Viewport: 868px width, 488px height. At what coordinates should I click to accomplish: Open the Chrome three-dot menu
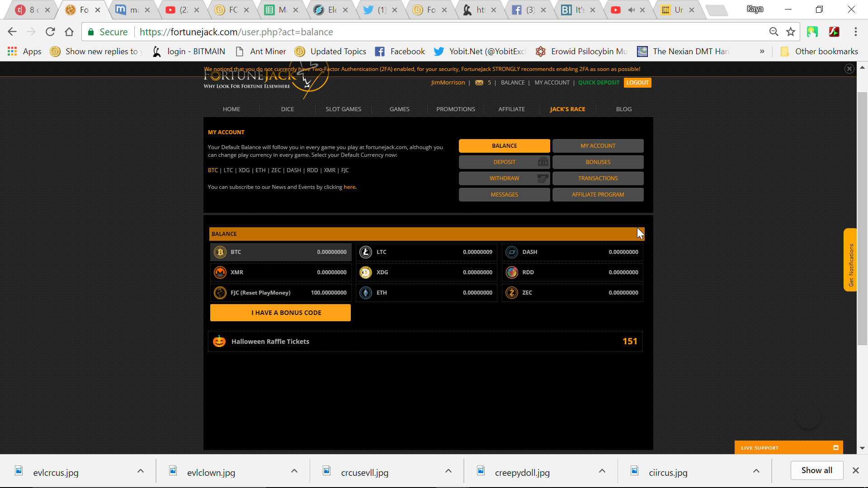coord(856,32)
